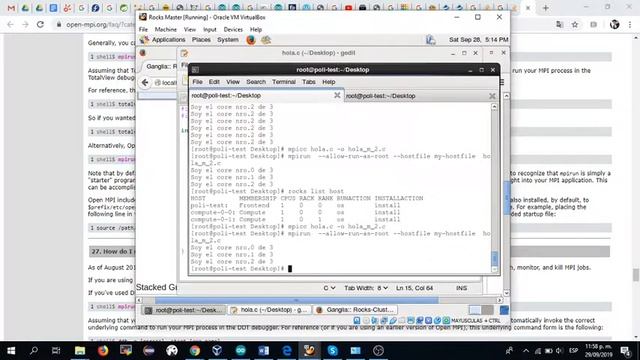Open Chrome from Windows taskbar

(x=195, y=351)
